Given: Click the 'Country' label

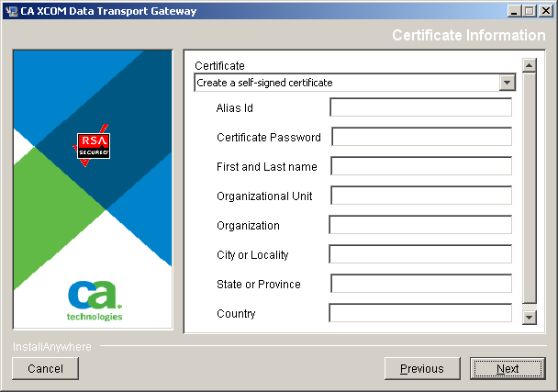Looking at the screenshot, I should pyautogui.click(x=236, y=314).
